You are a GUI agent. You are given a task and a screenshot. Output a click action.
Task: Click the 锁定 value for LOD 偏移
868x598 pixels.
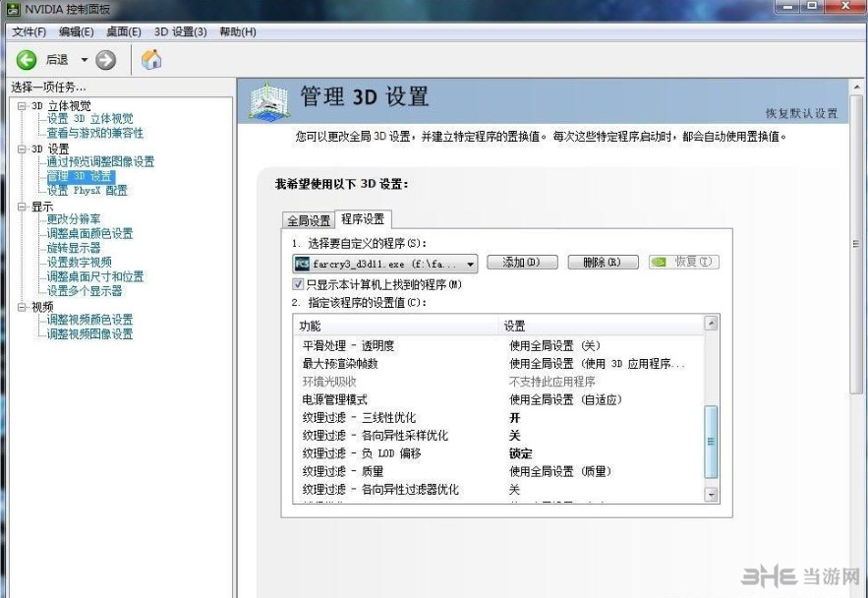[520, 453]
